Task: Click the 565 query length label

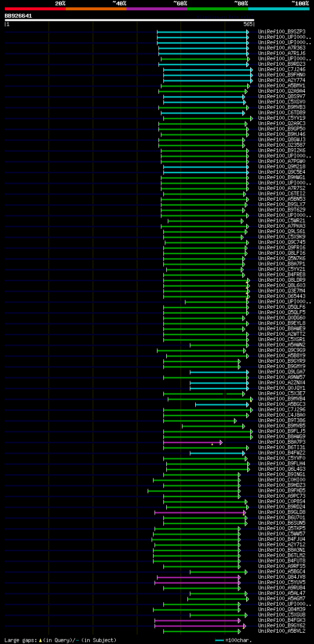Action: [247, 24]
